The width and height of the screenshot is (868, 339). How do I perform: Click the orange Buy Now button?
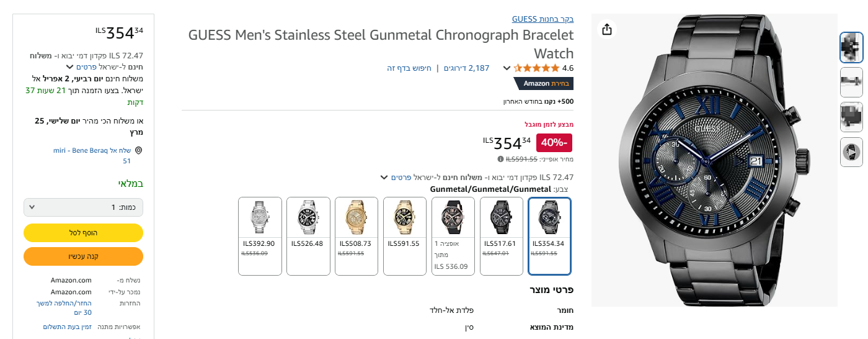[83, 256]
